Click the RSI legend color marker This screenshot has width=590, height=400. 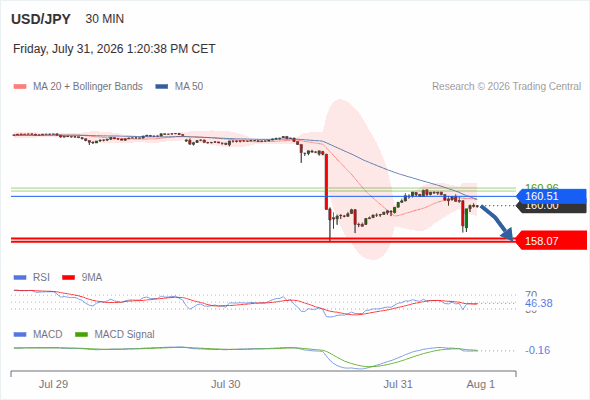(x=20, y=278)
